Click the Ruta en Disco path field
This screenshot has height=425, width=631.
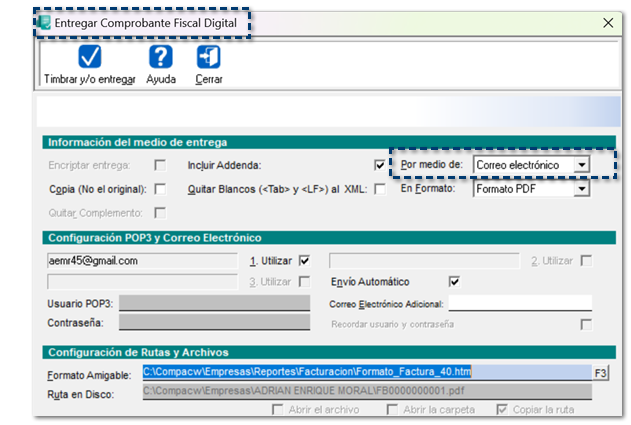pos(366,393)
